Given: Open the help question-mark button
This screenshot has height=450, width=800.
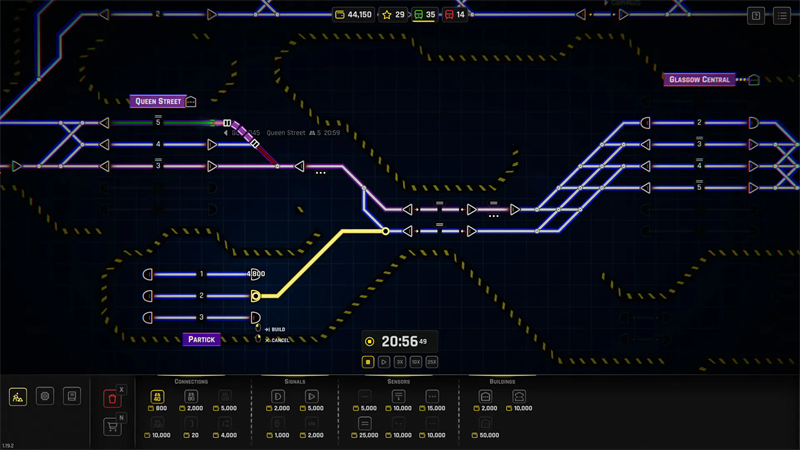Looking at the screenshot, I should point(756,16).
